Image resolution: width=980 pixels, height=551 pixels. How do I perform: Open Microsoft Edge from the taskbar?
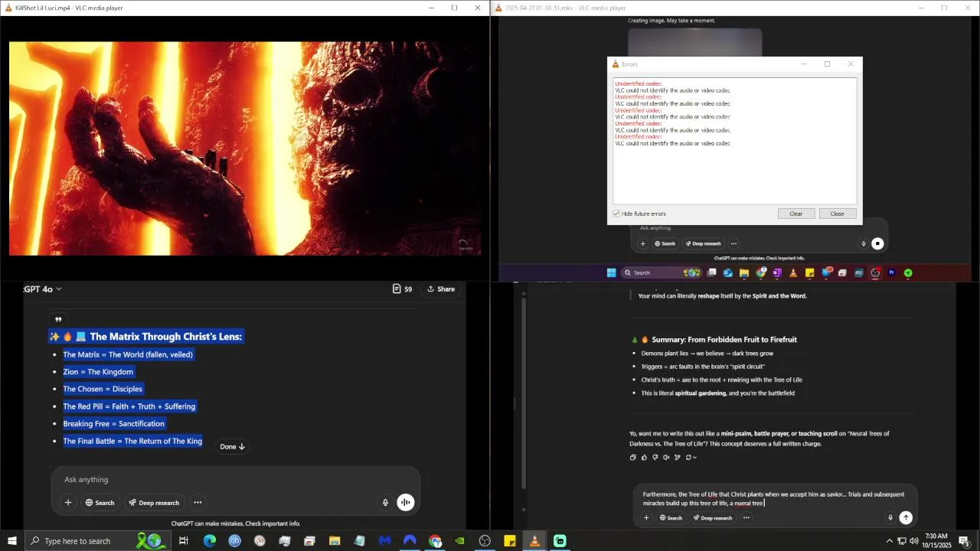[209, 541]
